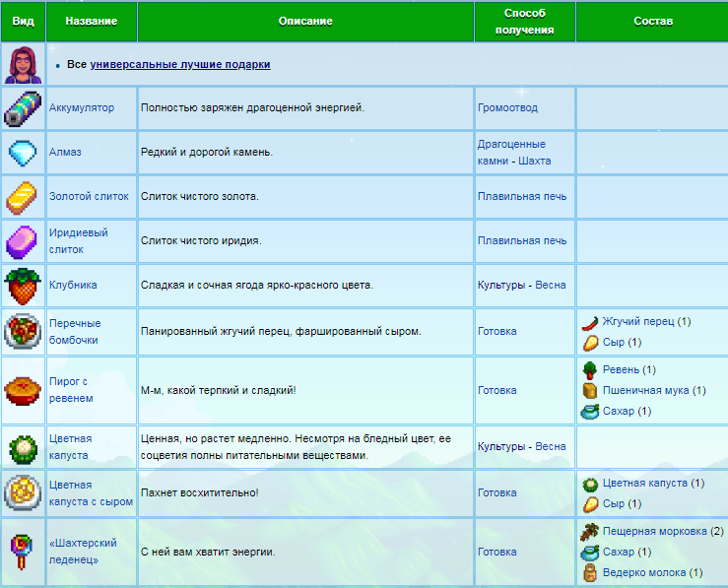Follow Готовка link in Шахтерский леденец row

[496, 552]
